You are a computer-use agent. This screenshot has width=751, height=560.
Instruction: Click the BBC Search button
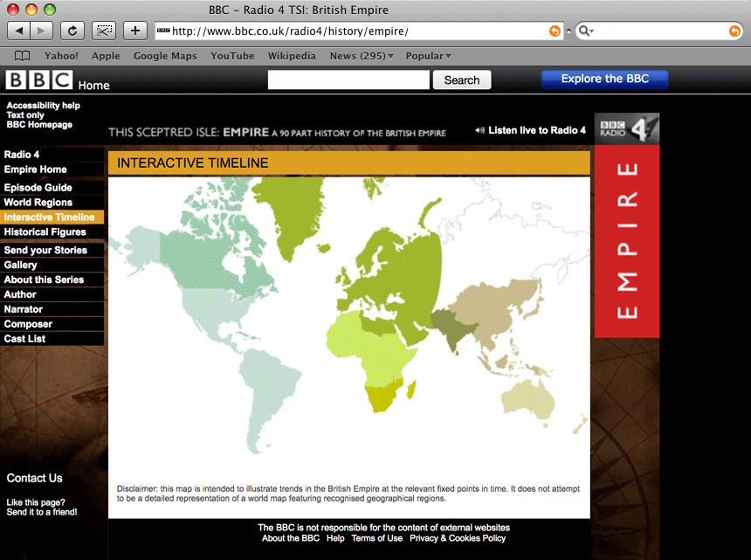click(x=461, y=80)
